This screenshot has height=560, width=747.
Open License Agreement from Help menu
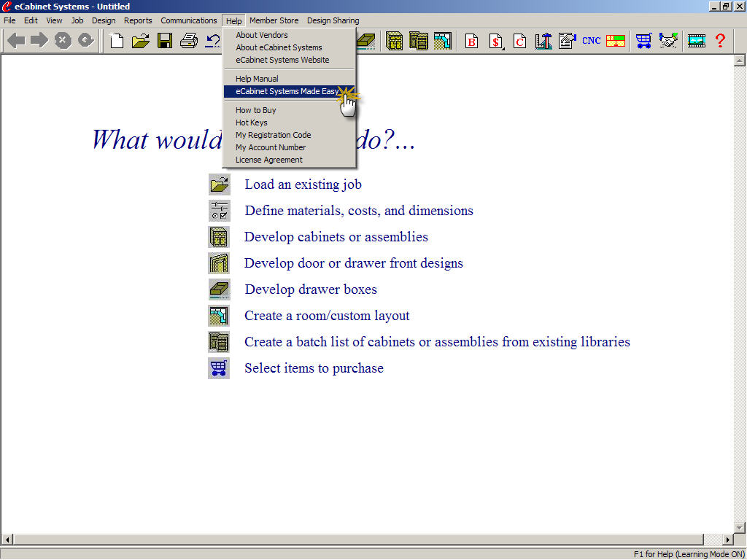[x=289, y=160]
